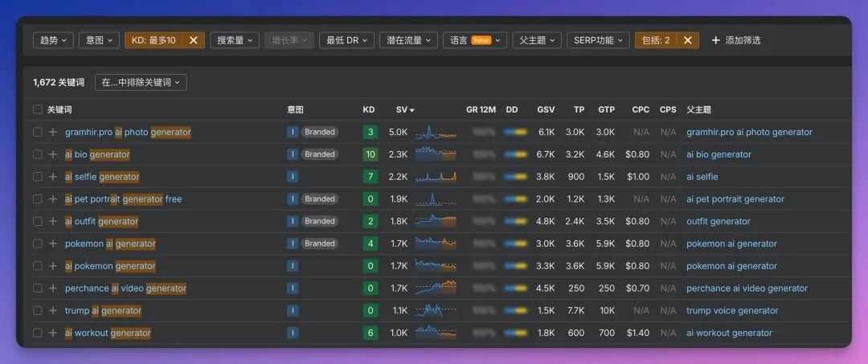
Task: Tick checkbox for gramhir.pro ai photo generator
Action: tap(38, 132)
